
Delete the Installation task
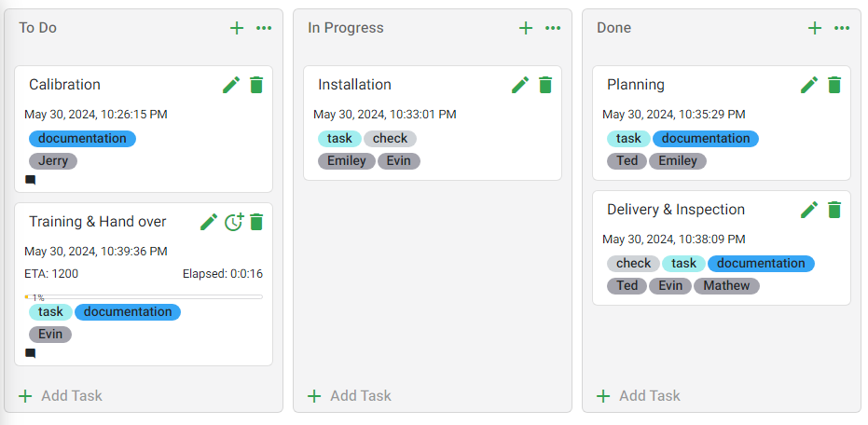click(545, 85)
